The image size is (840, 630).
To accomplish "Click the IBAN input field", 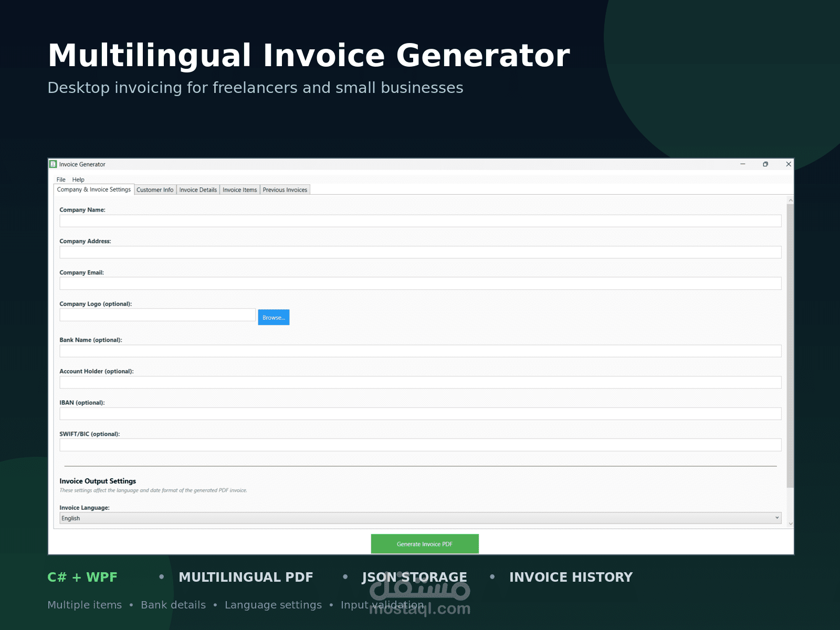I will click(x=421, y=414).
